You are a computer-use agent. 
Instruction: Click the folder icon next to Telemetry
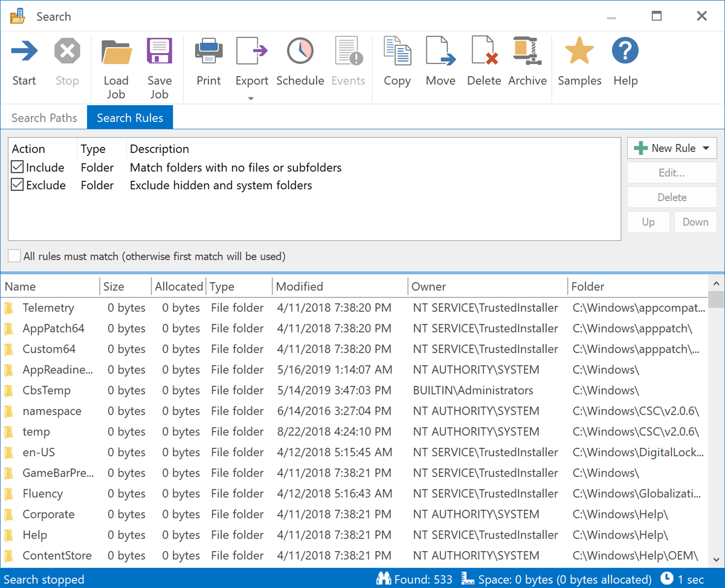click(9, 308)
